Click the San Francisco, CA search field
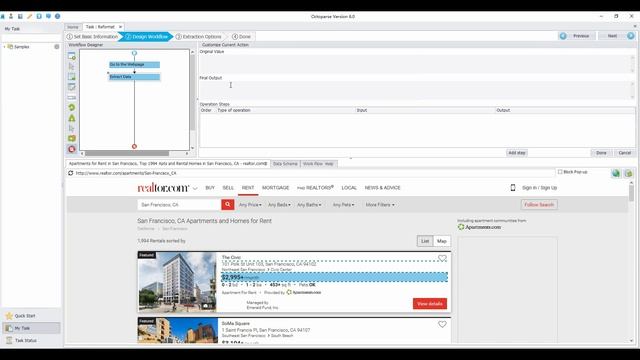The image size is (640, 360). [x=180, y=204]
